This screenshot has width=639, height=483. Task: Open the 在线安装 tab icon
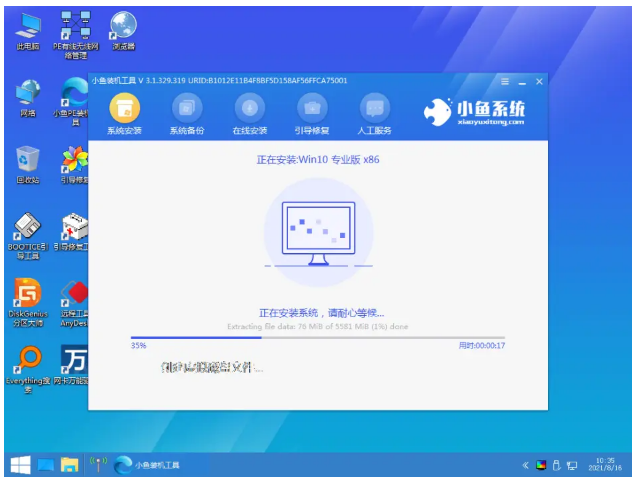(250, 108)
